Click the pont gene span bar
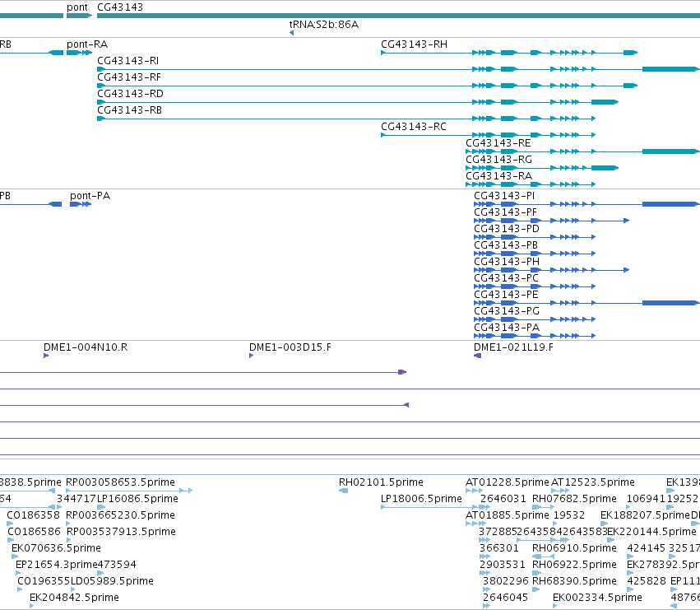The height and width of the screenshot is (610, 700). click(x=79, y=16)
